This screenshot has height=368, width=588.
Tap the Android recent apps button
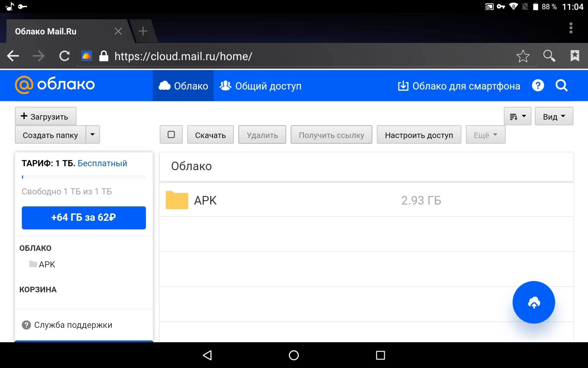(380, 355)
